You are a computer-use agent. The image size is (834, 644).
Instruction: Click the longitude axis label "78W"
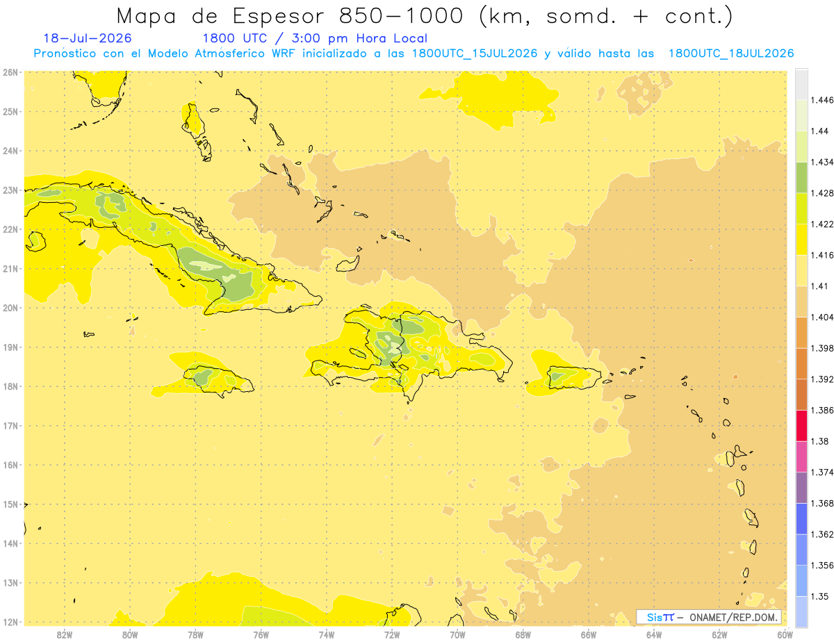coord(195,634)
